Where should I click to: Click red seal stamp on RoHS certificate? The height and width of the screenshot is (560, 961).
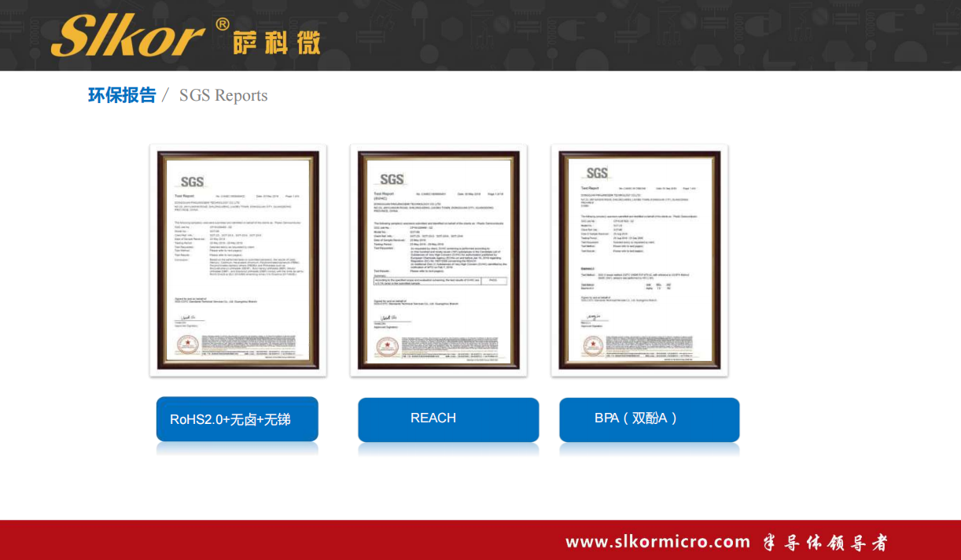point(187,344)
